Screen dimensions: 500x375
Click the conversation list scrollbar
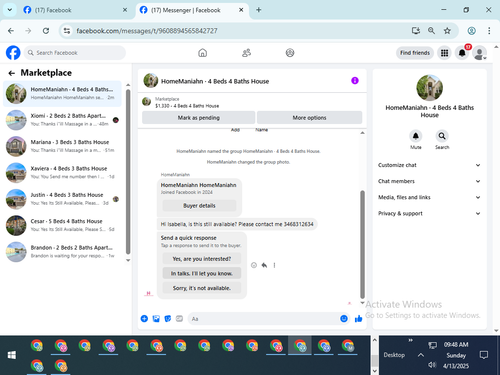pyautogui.click(x=128, y=172)
